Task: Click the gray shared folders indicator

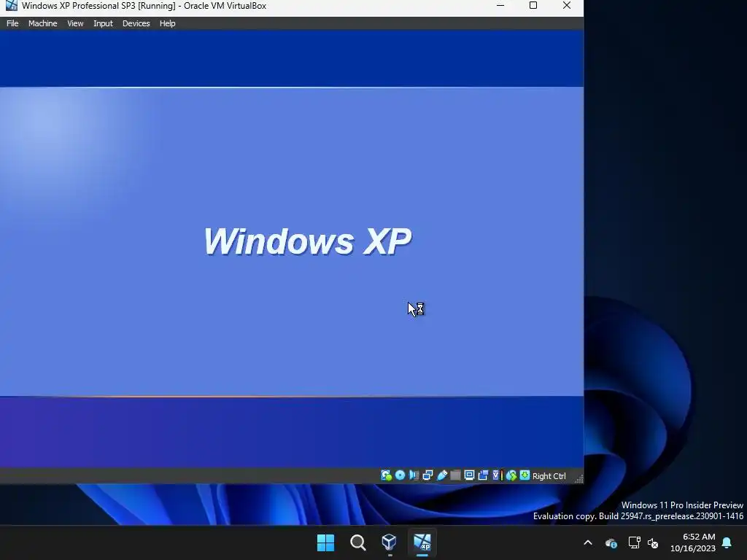Action: pyautogui.click(x=455, y=475)
